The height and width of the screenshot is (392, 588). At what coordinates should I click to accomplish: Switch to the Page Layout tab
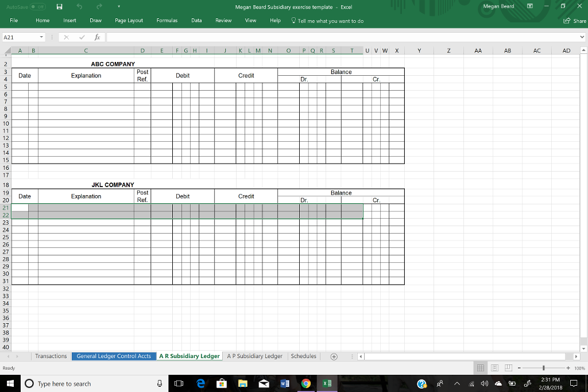click(x=129, y=21)
